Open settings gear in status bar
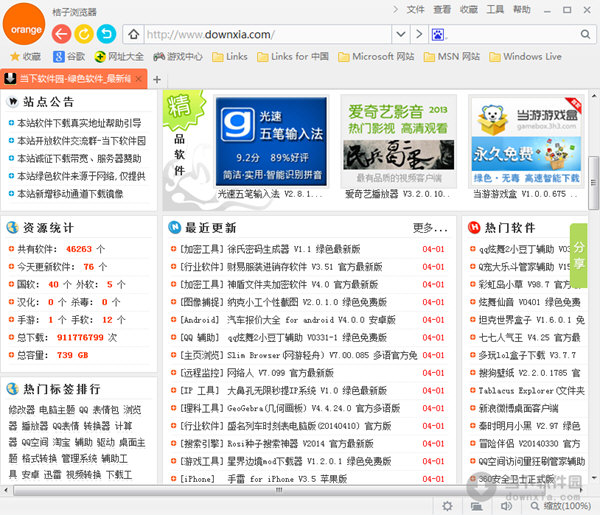The width and height of the screenshot is (600, 515). 447,506
